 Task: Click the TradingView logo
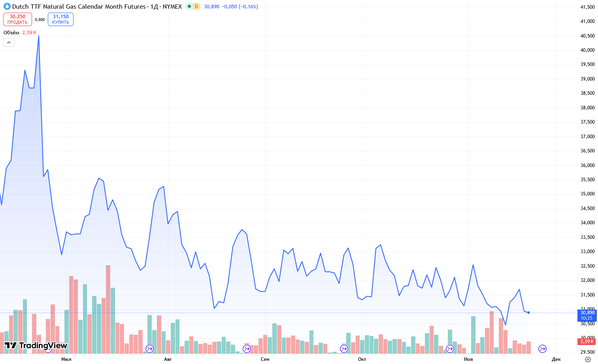click(x=36, y=346)
